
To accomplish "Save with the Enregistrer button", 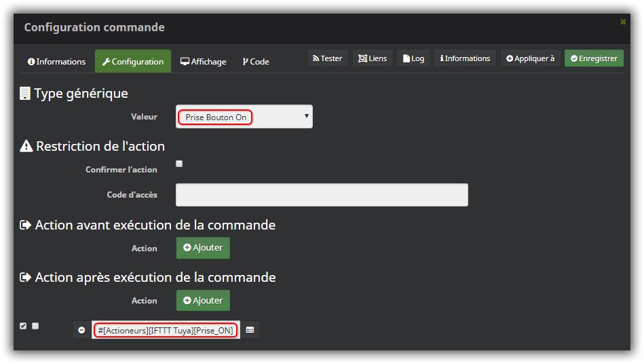I will tap(594, 58).
